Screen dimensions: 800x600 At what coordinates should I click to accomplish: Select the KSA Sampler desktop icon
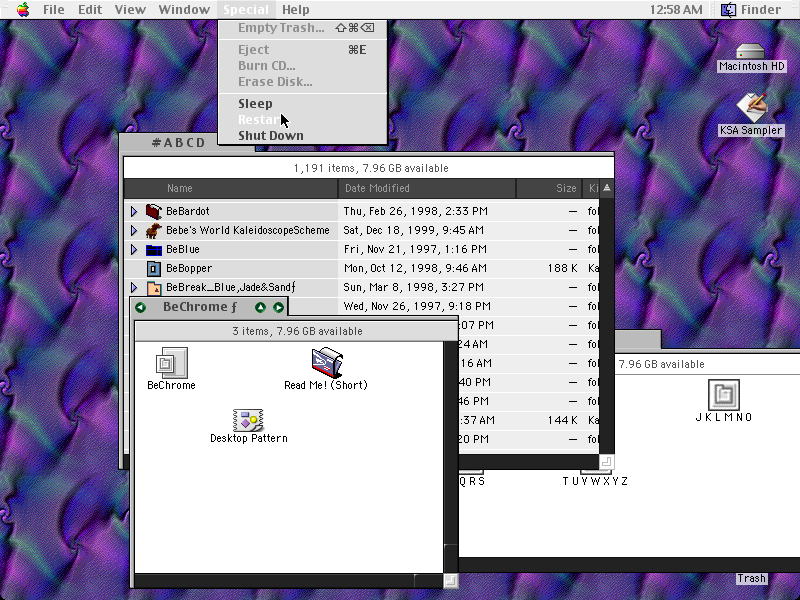tap(751, 106)
